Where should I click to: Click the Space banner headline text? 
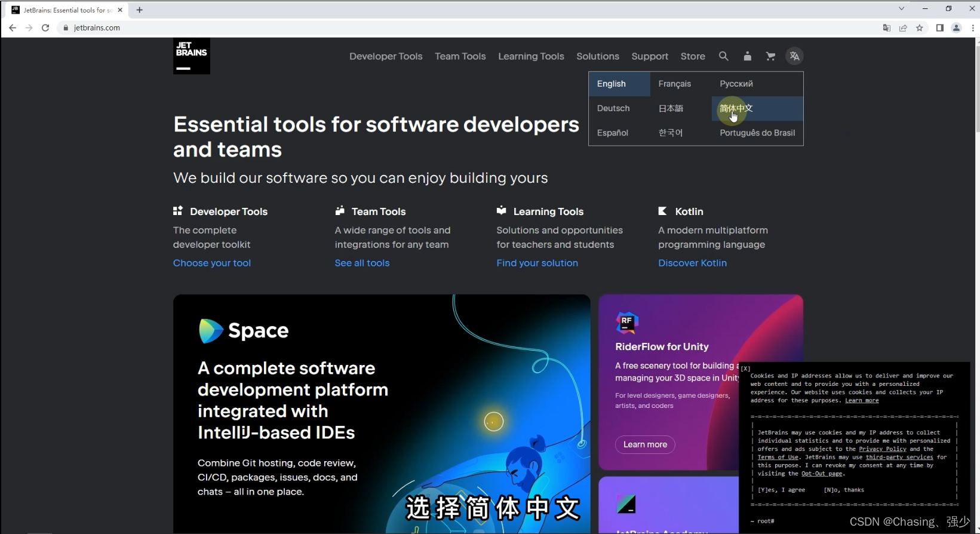click(293, 400)
